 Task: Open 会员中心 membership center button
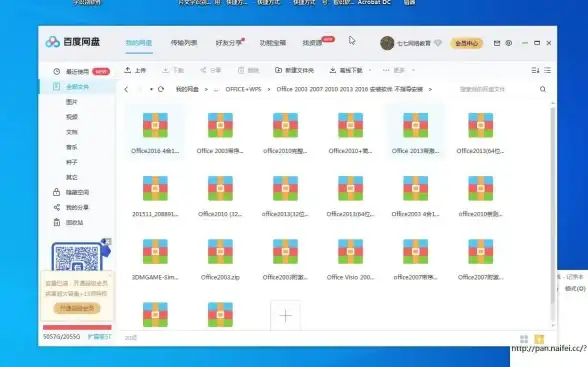pos(466,43)
